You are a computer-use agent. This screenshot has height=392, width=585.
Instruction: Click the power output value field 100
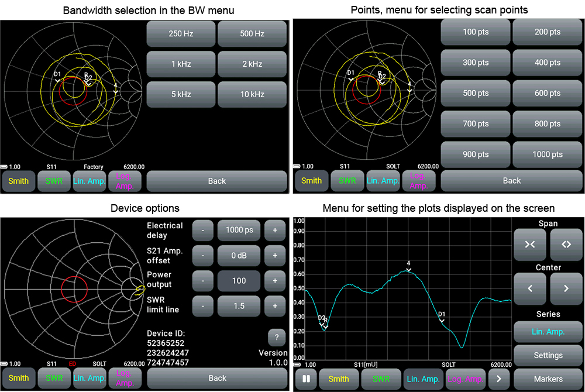[239, 281]
